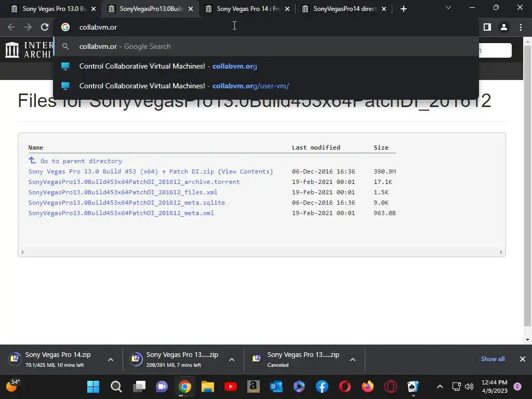This screenshot has width=532, height=399.
Task: Select the collabvm.org/user-vm/ suggestion
Action: click(266, 86)
